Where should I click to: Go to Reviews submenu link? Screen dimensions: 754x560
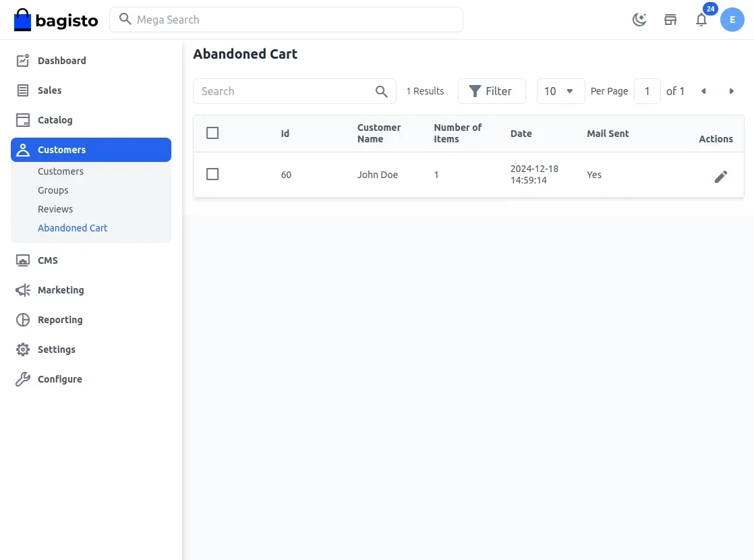[x=55, y=208]
